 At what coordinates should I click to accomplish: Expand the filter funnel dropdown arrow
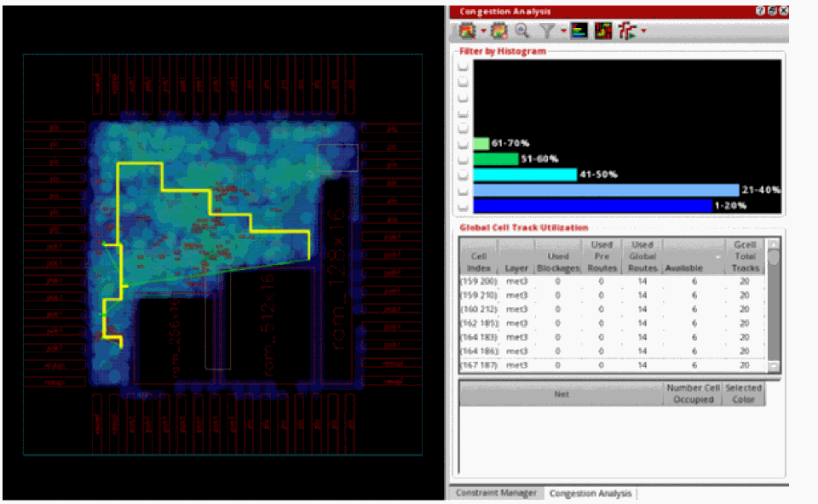(563, 32)
